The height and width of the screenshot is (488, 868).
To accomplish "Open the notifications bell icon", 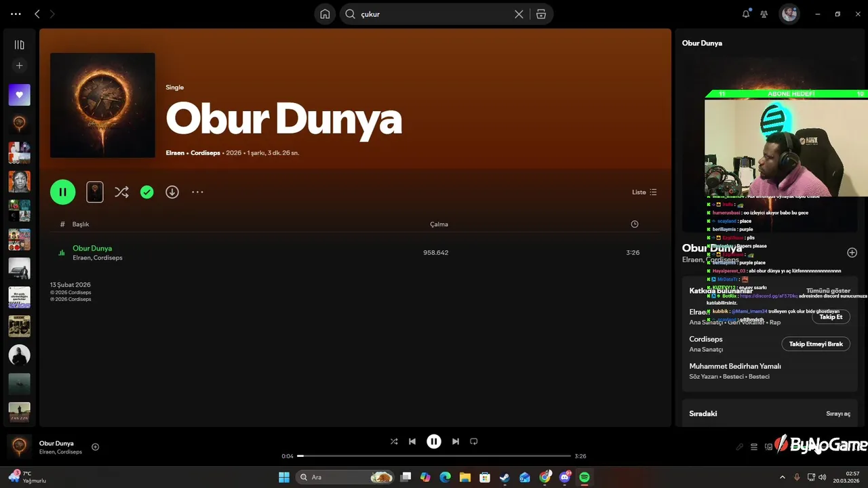I will click(x=746, y=14).
